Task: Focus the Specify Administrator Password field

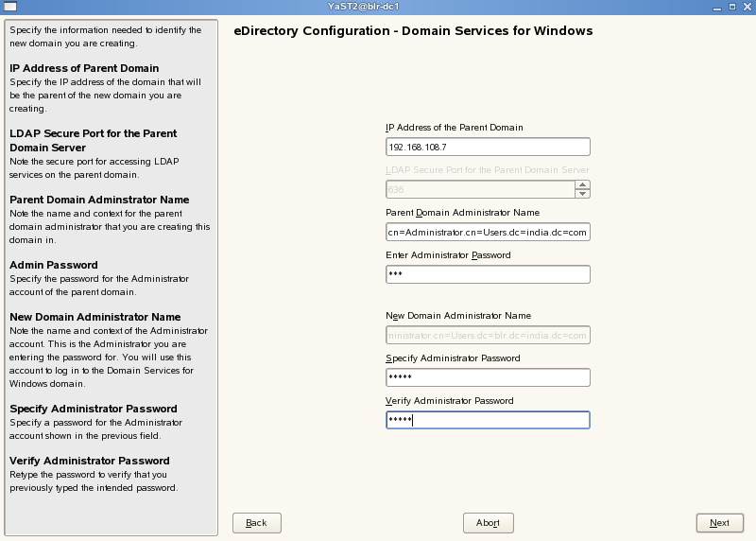Action: tap(488, 377)
